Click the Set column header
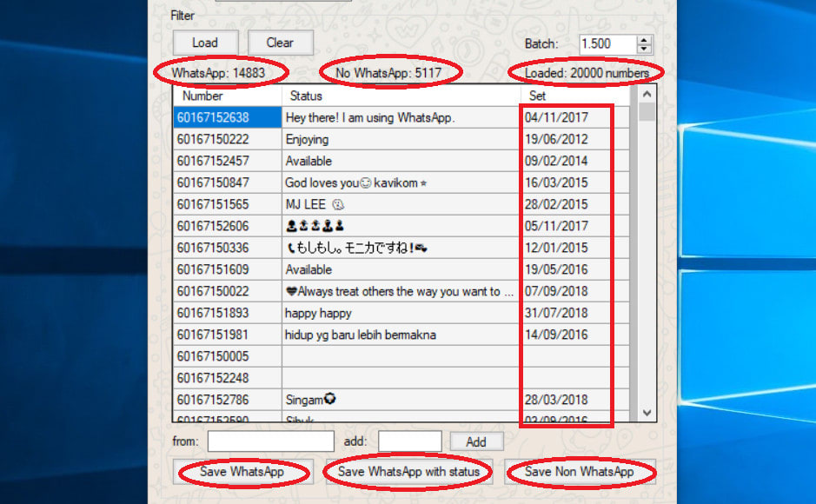The width and height of the screenshot is (816, 504). pos(575,96)
